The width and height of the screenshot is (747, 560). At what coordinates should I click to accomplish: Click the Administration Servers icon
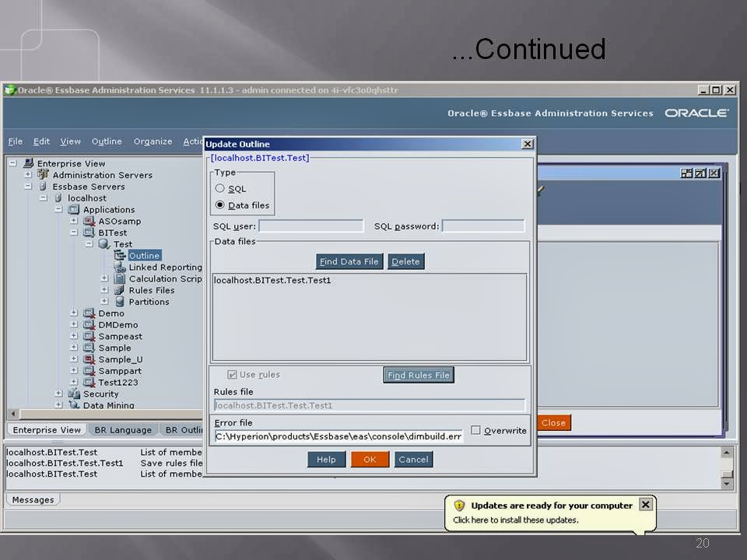43,175
